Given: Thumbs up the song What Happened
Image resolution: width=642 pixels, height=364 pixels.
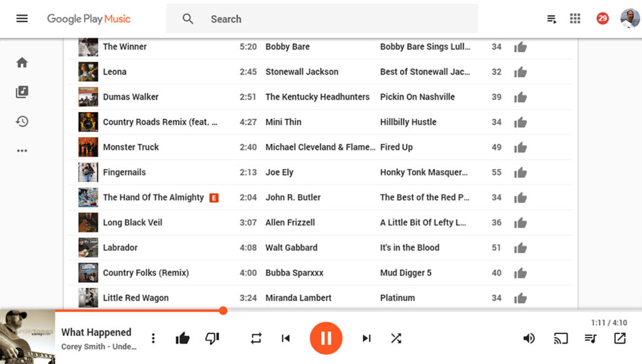Looking at the screenshot, I should pyautogui.click(x=182, y=338).
